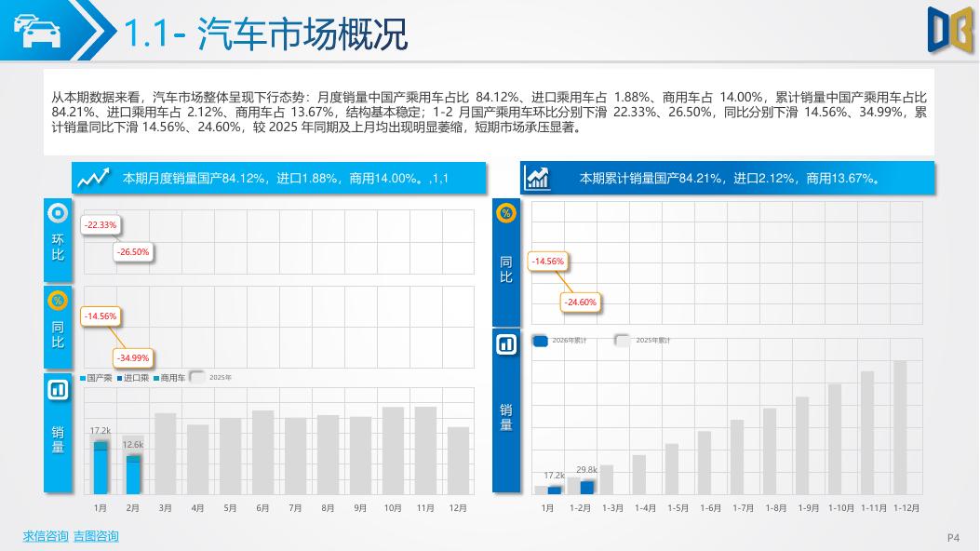Click the 国产乘 legend swatch
The height and width of the screenshot is (551, 980).
click(83, 378)
